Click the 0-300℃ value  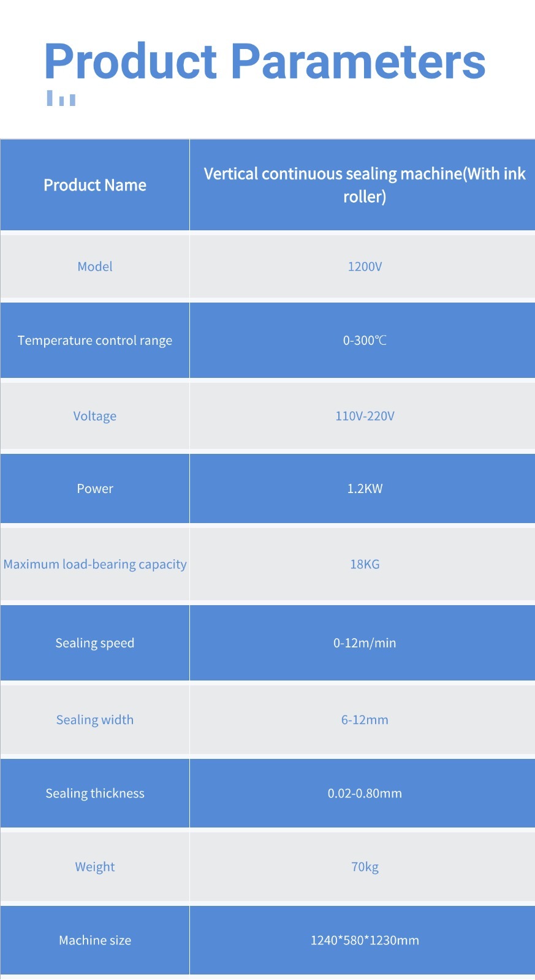point(365,341)
